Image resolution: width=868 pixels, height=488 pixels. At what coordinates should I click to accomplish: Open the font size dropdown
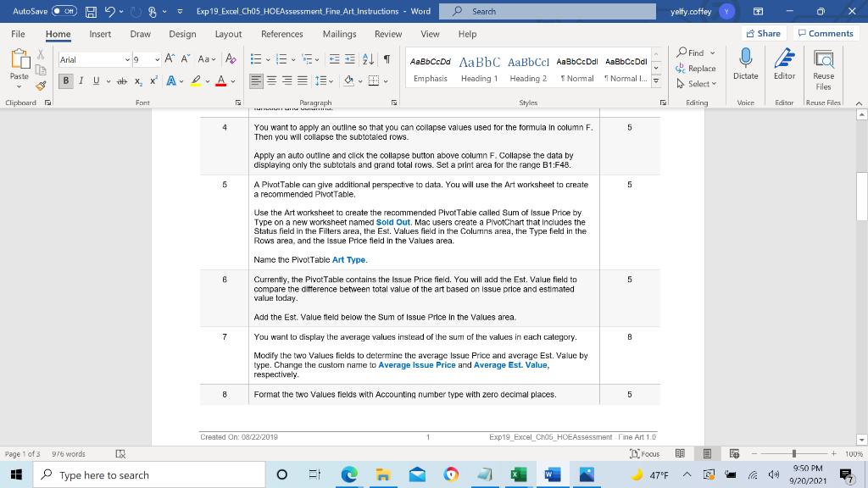pyautogui.click(x=157, y=58)
